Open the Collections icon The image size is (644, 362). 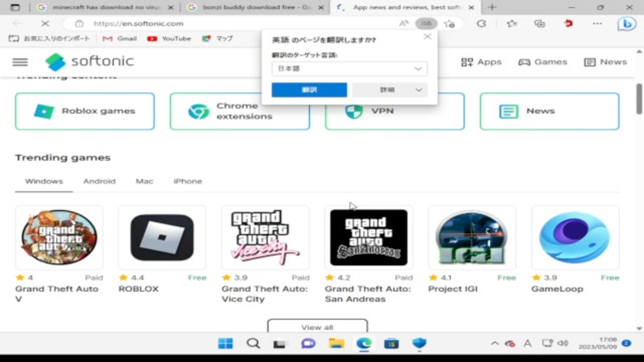point(539,23)
